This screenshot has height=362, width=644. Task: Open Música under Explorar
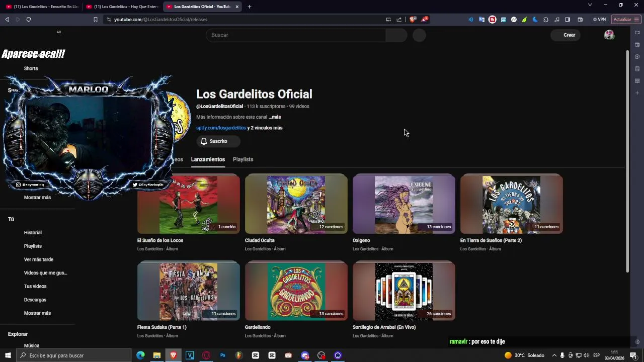click(x=31, y=346)
